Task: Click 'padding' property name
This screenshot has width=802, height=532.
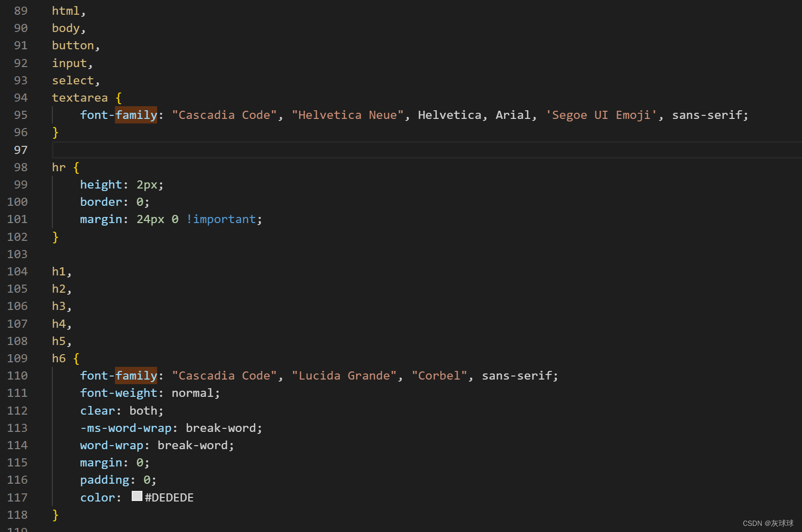Action: [x=105, y=480]
